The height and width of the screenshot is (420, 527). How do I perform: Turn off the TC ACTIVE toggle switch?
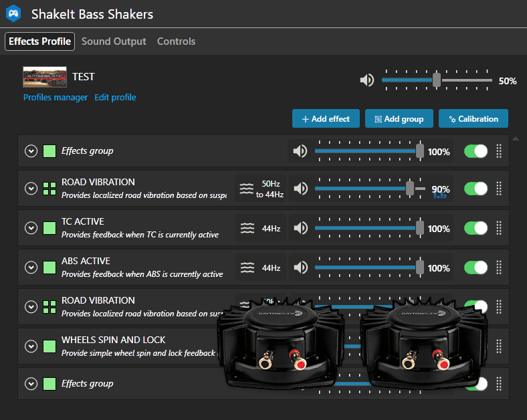click(476, 229)
